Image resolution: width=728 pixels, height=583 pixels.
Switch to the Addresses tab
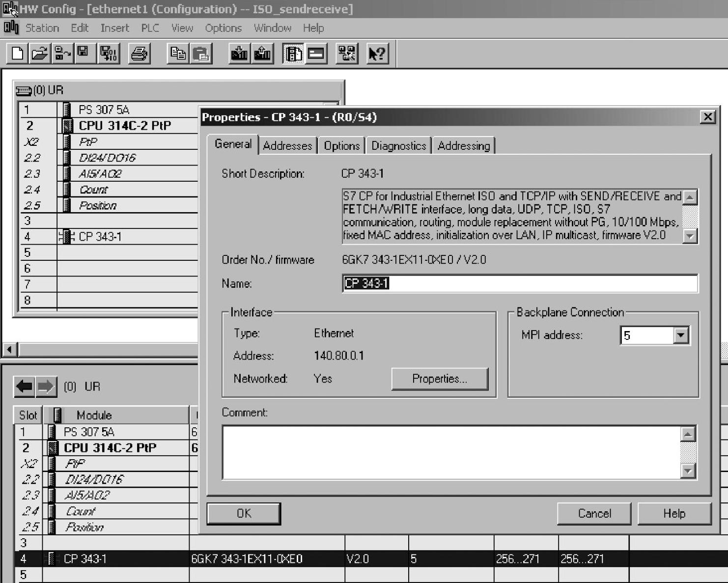[x=287, y=146]
